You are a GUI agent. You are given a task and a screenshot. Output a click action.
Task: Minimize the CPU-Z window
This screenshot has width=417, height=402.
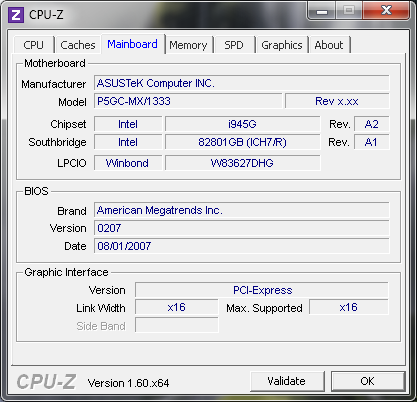pos(322,12)
